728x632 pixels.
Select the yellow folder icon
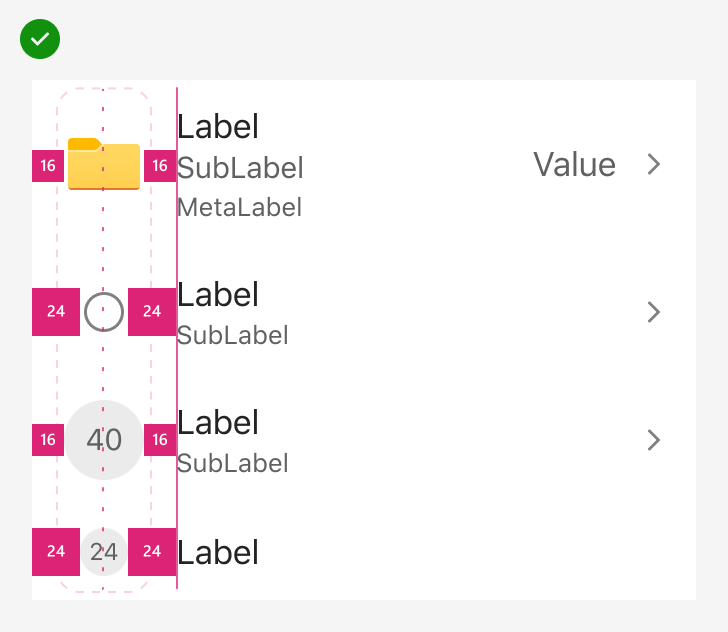pyautogui.click(x=104, y=164)
